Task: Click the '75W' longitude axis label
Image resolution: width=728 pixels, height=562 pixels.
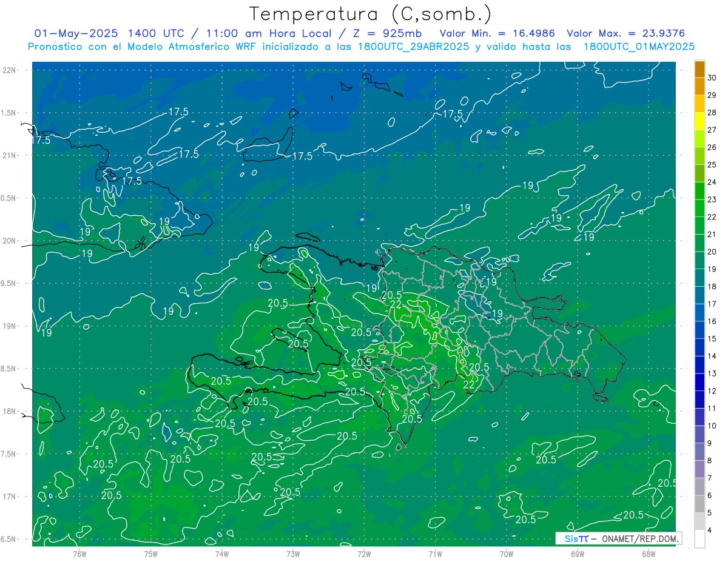Action: pos(151,554)
